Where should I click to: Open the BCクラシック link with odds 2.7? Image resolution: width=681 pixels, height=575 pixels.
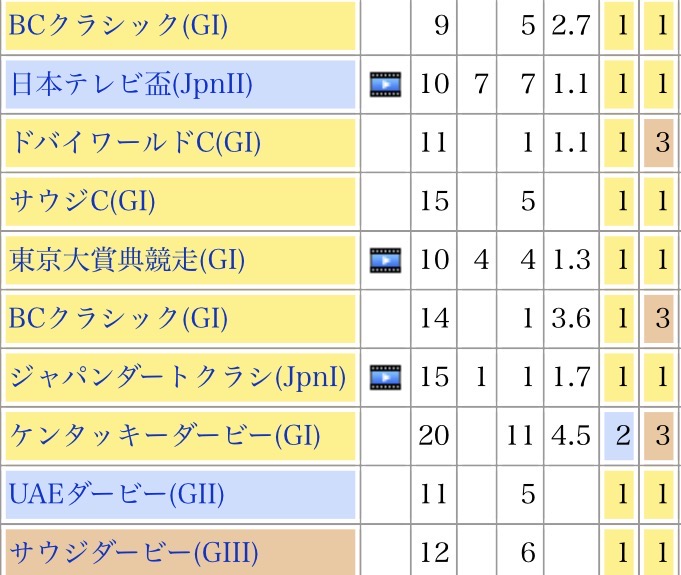[x=118, y=26]
